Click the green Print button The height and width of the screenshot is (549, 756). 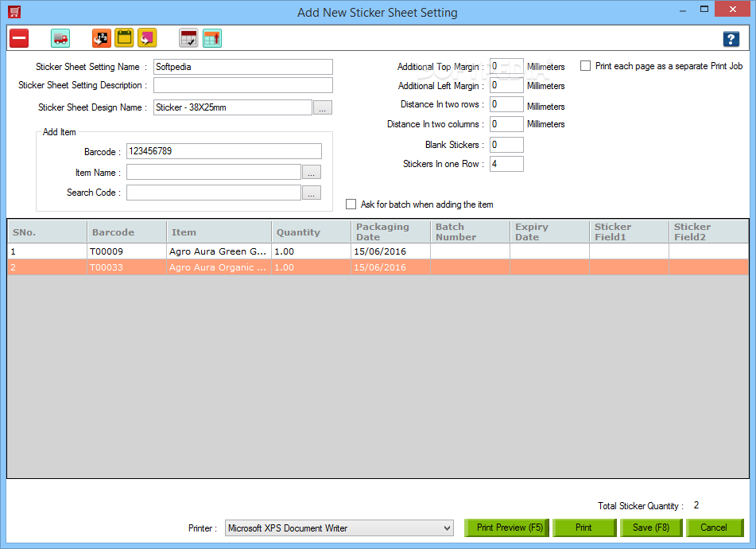coord(584,528)
